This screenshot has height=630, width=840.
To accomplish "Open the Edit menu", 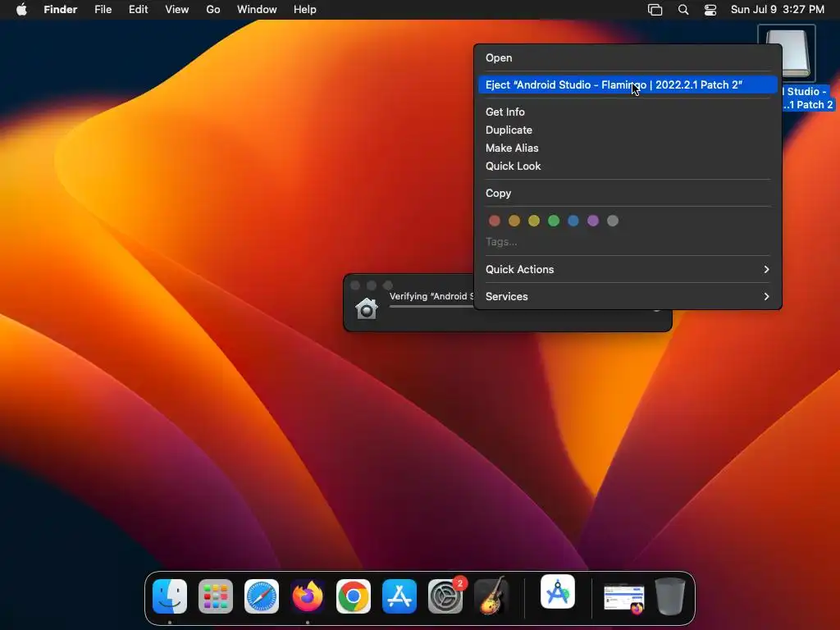I will (x=138, y=10).
